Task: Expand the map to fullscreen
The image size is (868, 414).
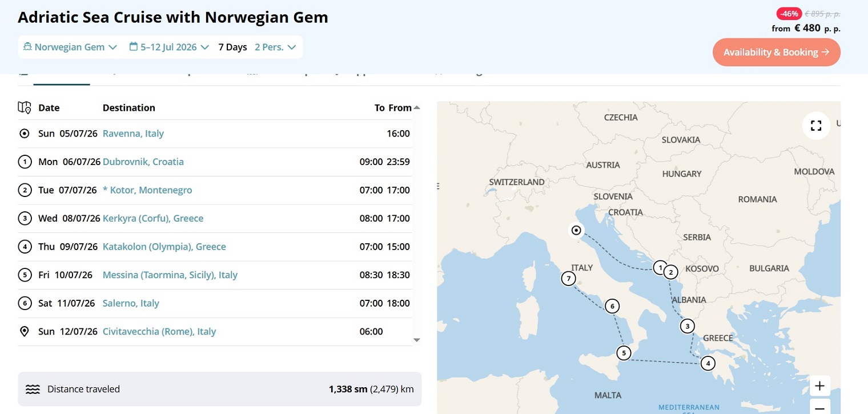Action: (816, 126)
